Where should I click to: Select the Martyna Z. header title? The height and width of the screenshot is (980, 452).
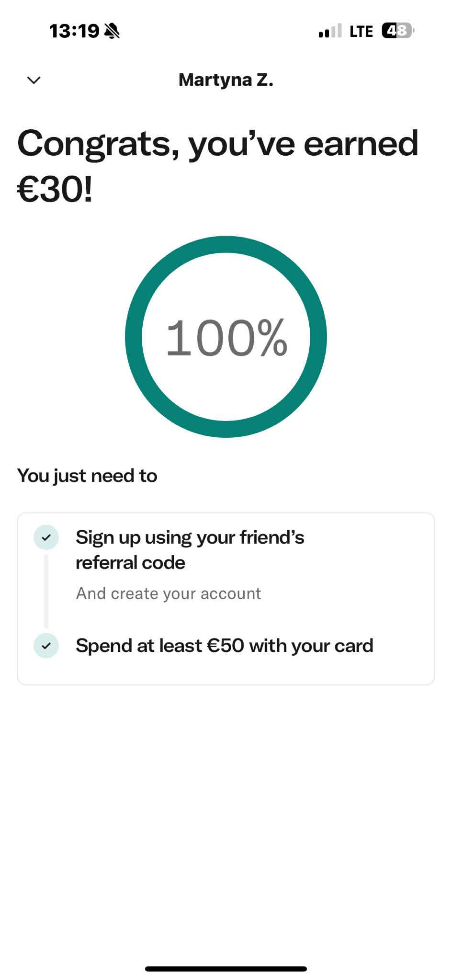pyautogui.click(x=226, y=80)
